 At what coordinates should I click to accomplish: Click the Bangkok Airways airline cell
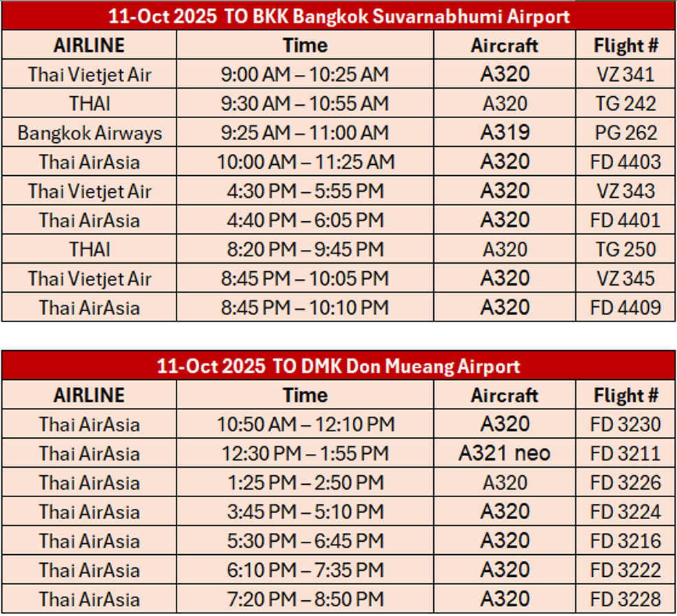(89, 132)
